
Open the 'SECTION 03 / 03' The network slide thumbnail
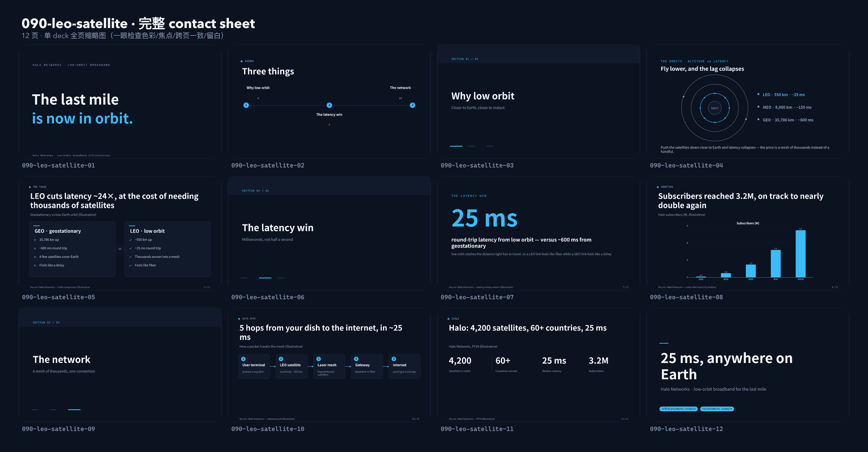120,365
